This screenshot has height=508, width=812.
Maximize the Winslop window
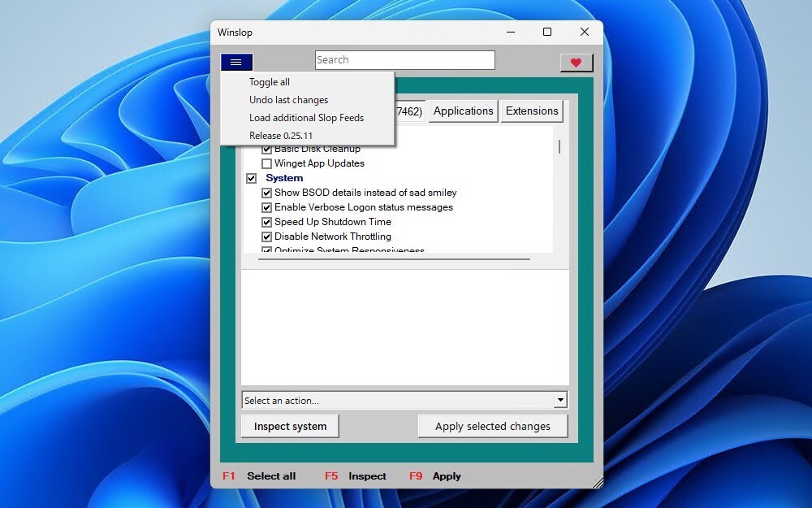tap(547, 33)
